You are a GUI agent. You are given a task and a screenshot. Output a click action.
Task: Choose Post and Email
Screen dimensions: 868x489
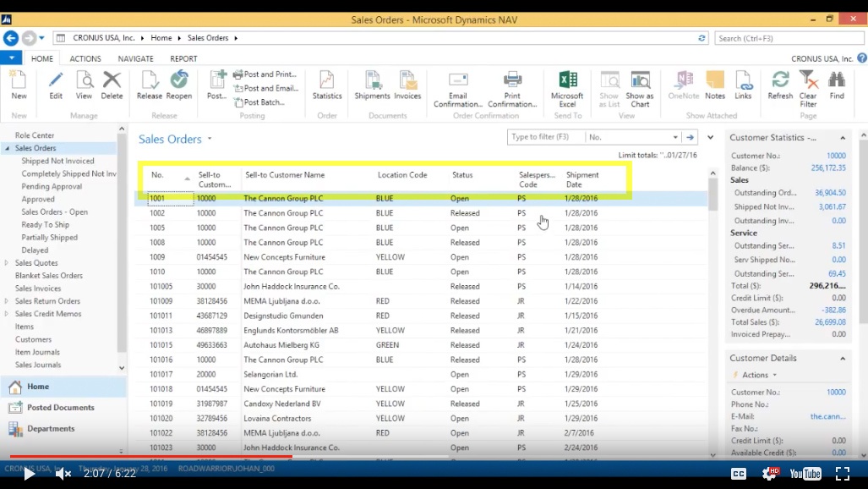(x=266, y=88)
